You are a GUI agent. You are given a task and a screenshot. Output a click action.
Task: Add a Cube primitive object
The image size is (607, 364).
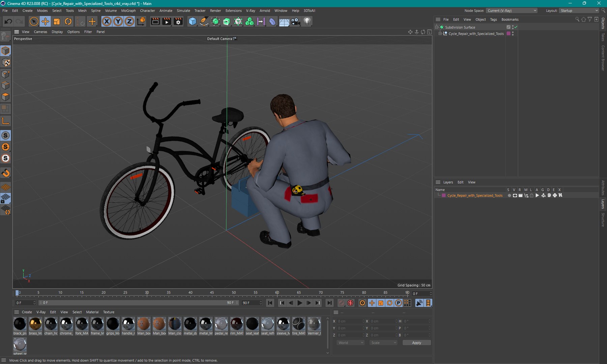pyautogui.click(x=193, y=21)
